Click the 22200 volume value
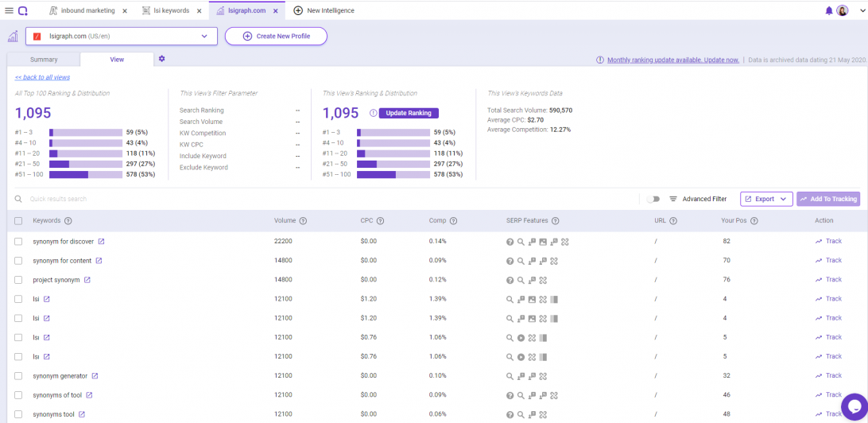Image resolution: width=868 pixels, height=423 pixels. [283, 242]
